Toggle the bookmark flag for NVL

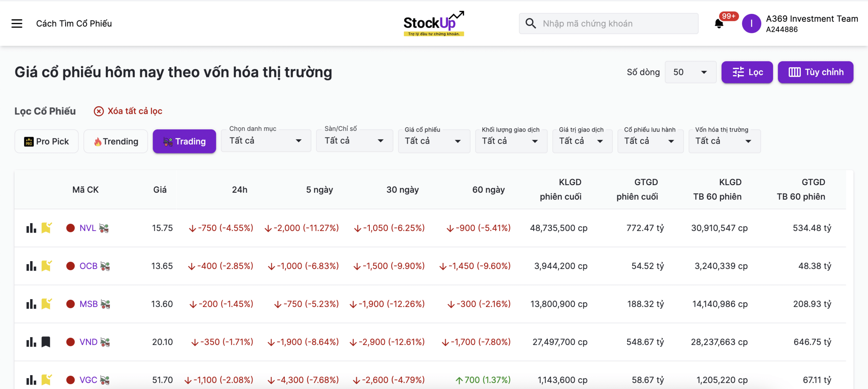pos(46,228)
